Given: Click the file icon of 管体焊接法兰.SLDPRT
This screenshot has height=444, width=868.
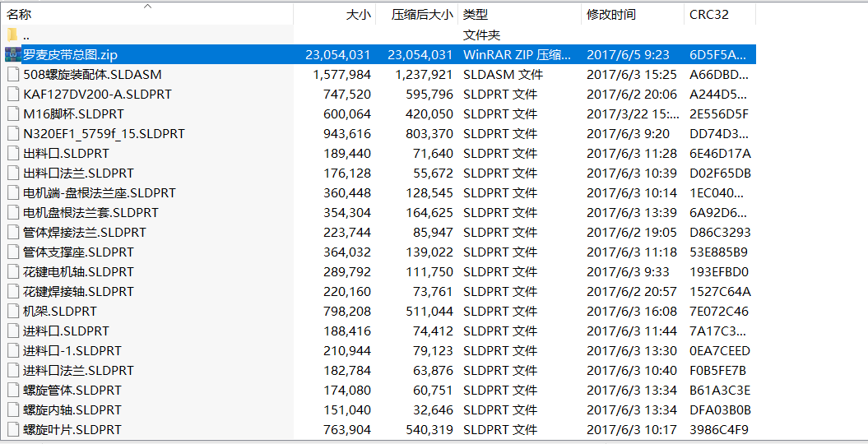Looking at the screenshot, I should tap(13, 232).
